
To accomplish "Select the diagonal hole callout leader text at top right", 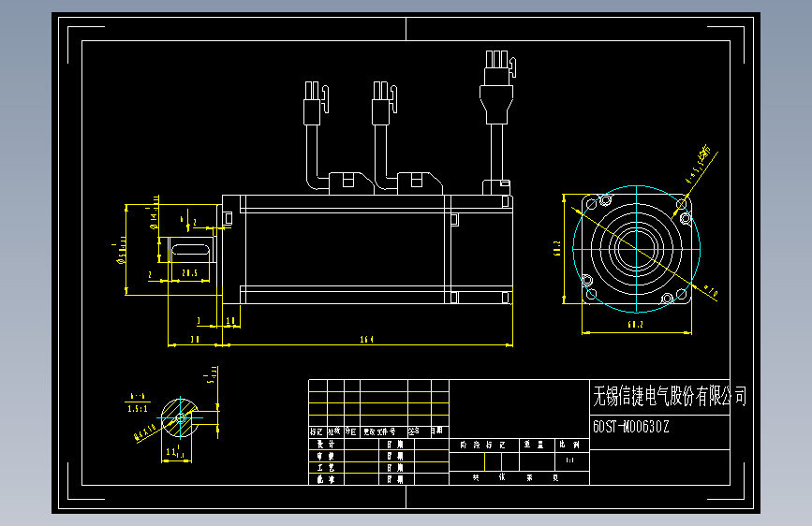I will point(698,165).
